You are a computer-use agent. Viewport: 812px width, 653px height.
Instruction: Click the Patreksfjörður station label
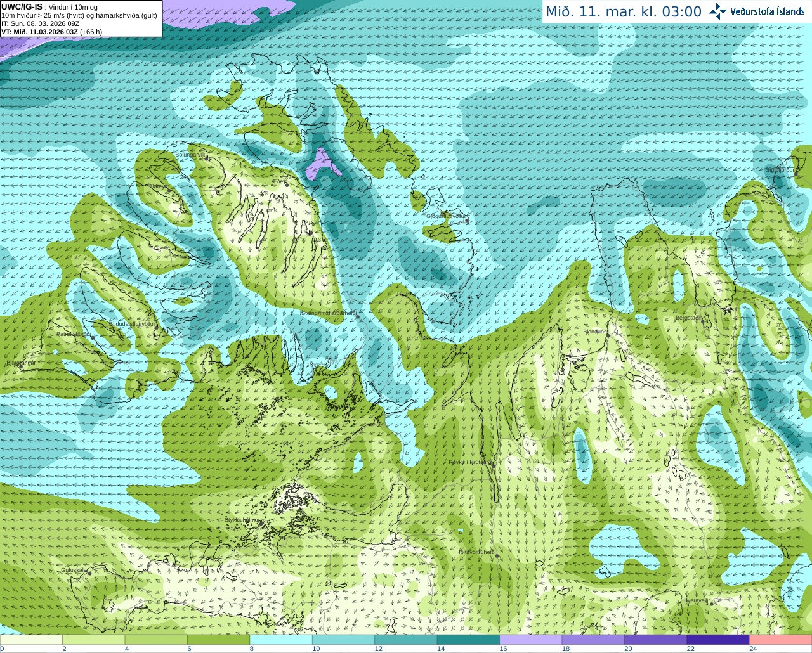[x=74, y=333]
